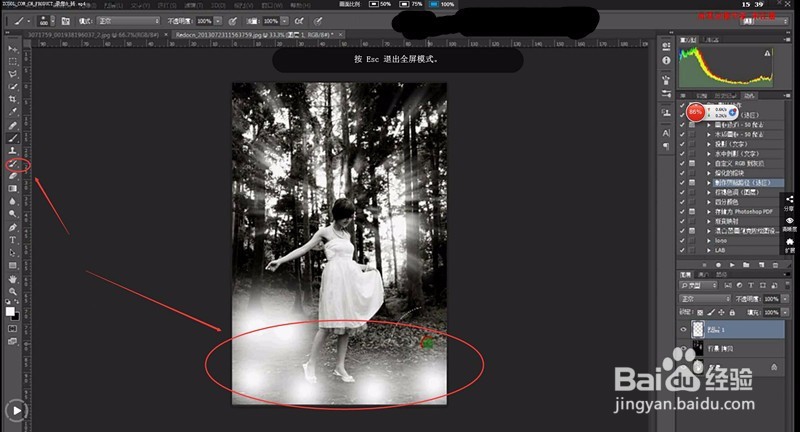
Task: Toggle checkmark for LAB action
Action: tap(682, 250)
